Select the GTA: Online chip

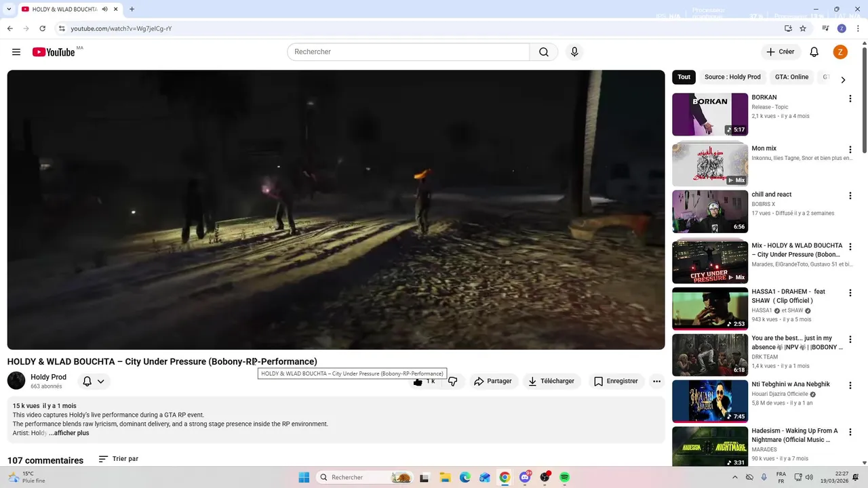[792, 77]
